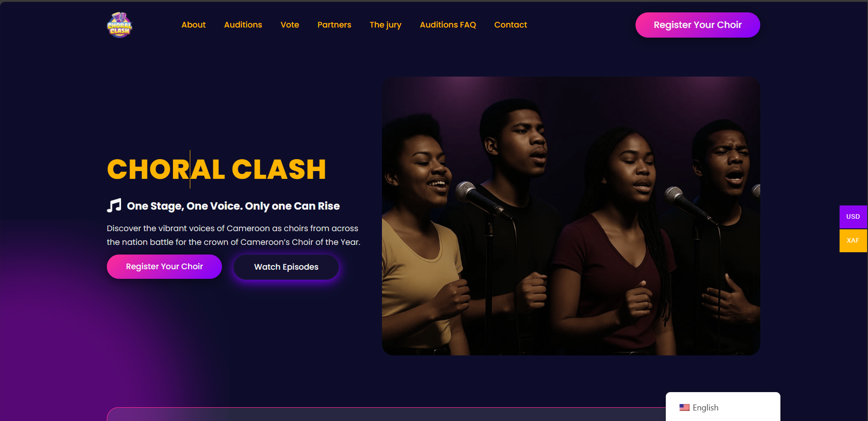
Task: Click the US flag icon in language selector
Action: tap(685, 407)
